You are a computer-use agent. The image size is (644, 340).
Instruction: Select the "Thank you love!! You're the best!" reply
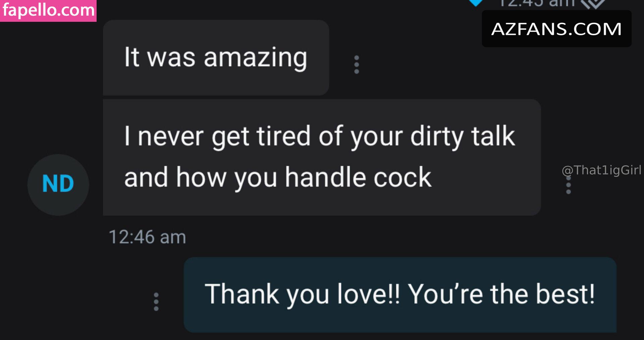(x=400, y=295)
